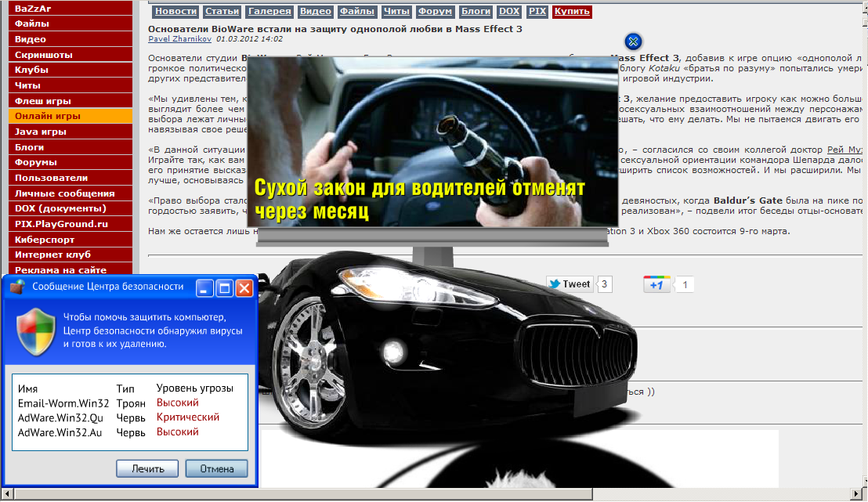Click horizontal scrollbar left arrow
The image size is (868, 502).
point(7,493)
